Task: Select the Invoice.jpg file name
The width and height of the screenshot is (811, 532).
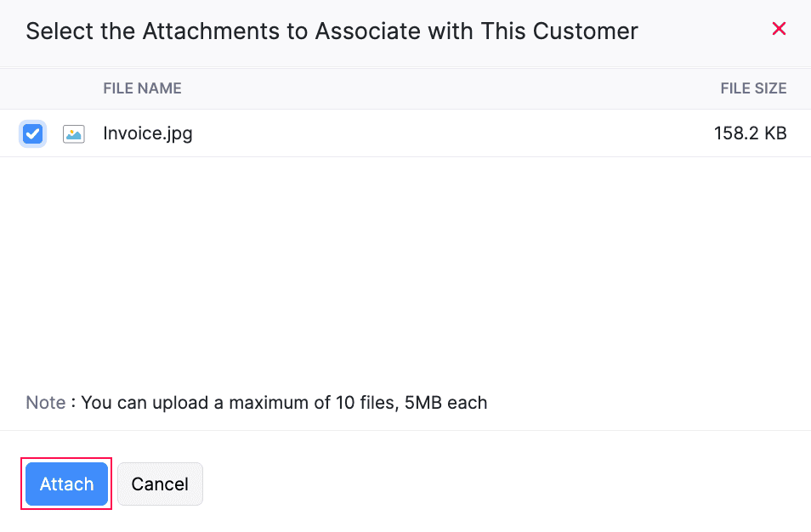Action: [148, 133]
